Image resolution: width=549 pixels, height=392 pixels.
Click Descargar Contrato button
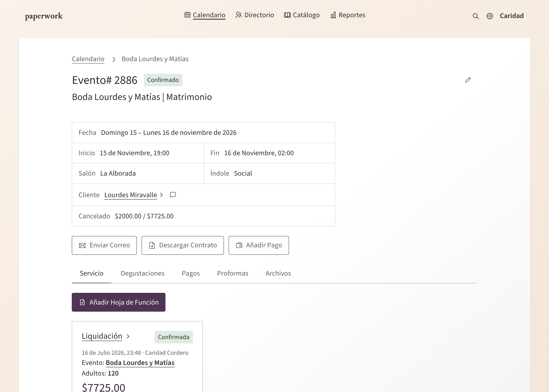tap(183, 245)
